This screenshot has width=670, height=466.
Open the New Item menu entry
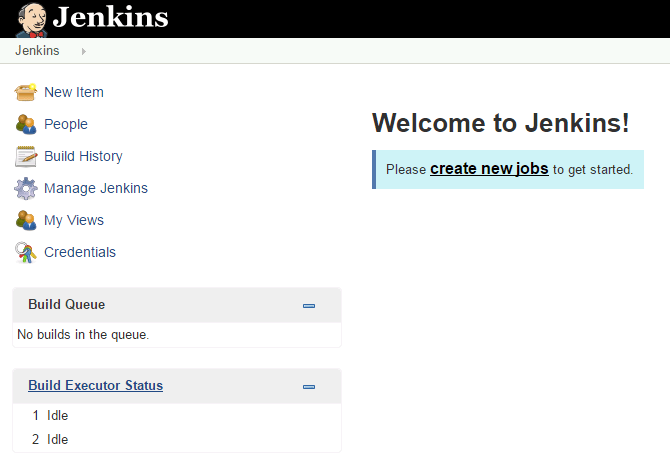(x=74, y=92)
